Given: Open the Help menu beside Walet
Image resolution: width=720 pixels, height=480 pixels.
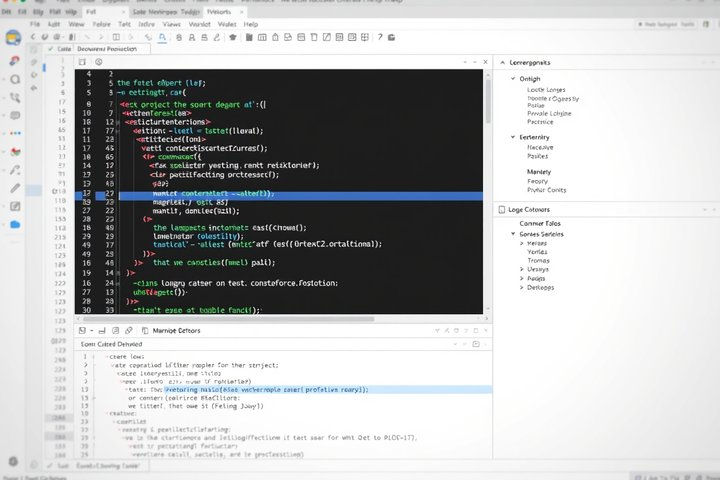Looking at the screenshot, I should pos(251,24).
